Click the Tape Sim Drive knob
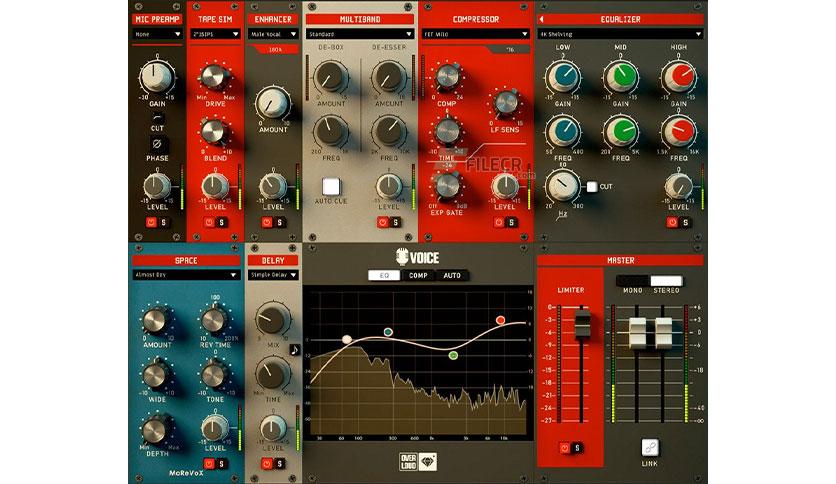This screenshot has height=484, width=836. pos(214,77)
